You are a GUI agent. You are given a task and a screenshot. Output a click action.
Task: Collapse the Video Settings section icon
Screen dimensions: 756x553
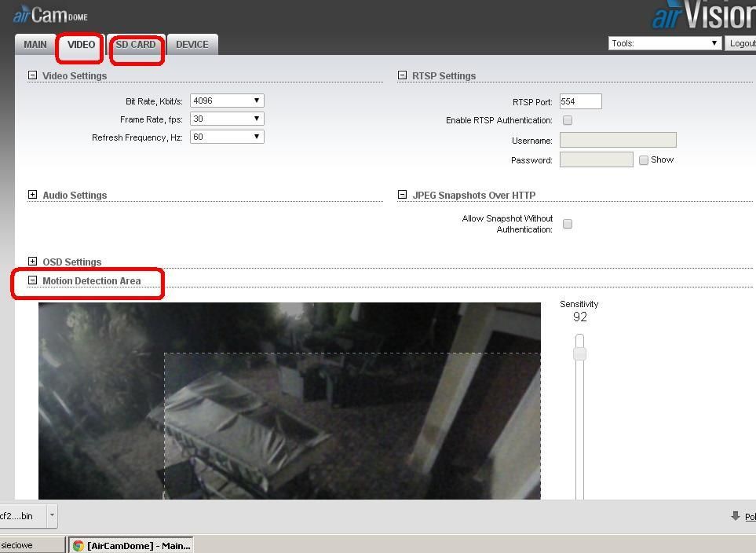(32, 75)
